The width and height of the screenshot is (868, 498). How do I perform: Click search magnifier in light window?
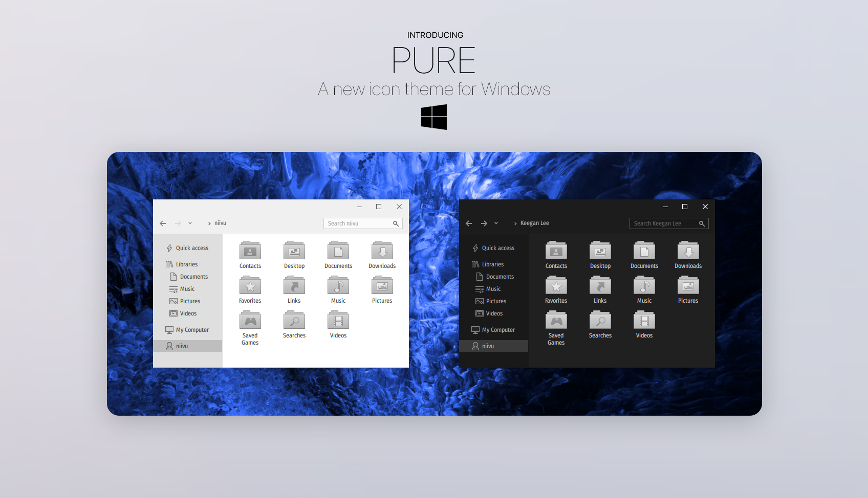click(x=396, y=223)
